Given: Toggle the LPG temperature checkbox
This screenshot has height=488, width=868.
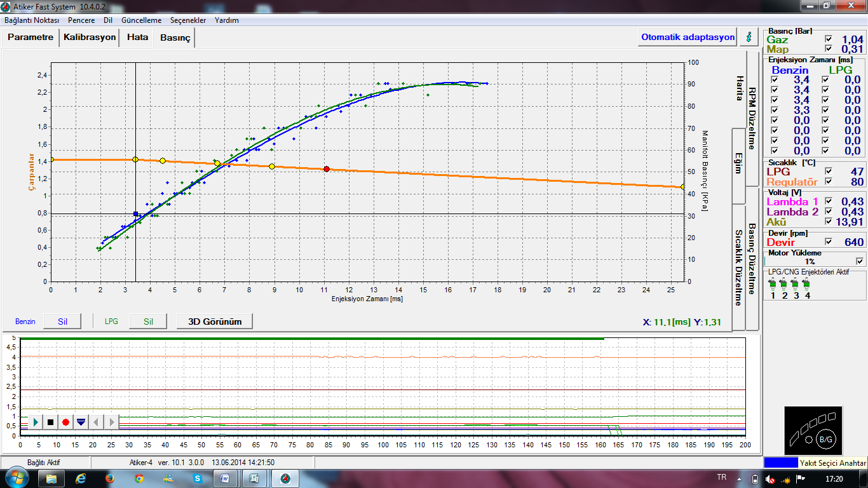Looking at the screenshot, I should 828,172.
